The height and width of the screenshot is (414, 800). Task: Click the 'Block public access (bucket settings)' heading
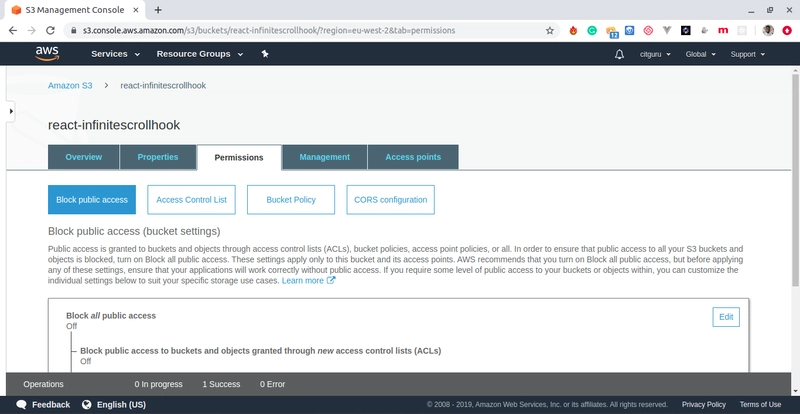(x=134, y=231)
